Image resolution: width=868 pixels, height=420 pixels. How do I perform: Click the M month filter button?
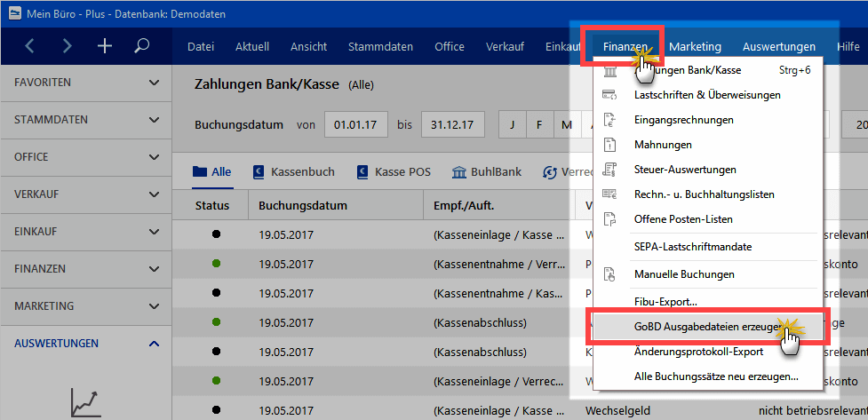[x=566, y=124]
